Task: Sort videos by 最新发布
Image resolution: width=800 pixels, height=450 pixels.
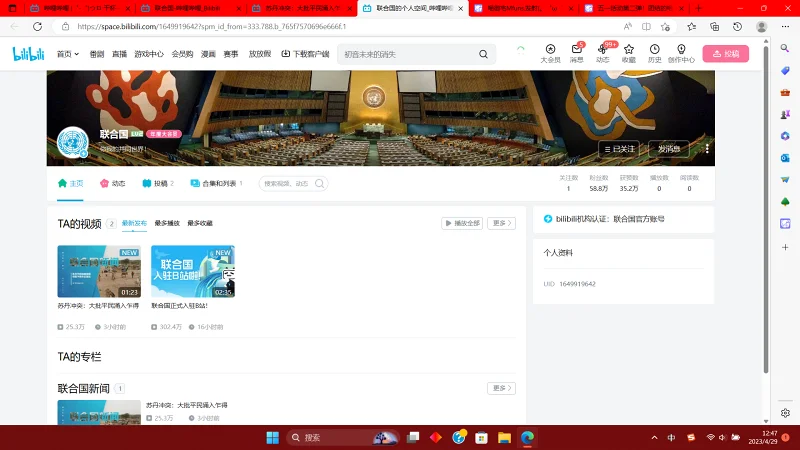Action: (134, 223)
